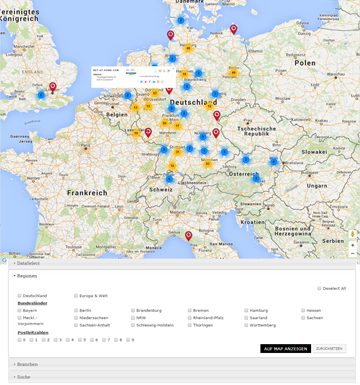Viewport: 360px width, 385px height.
Task: Open the blue cluster at Nürnberg
Action: coord(203,137)
